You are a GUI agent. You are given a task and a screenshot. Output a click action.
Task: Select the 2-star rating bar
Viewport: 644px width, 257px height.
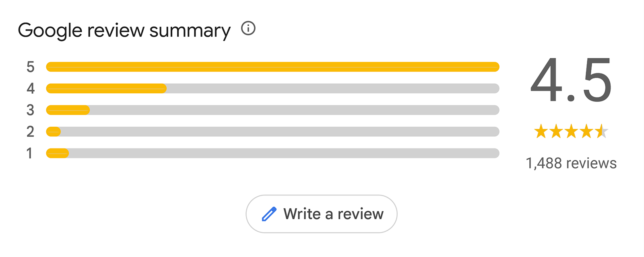coord(272,132)
